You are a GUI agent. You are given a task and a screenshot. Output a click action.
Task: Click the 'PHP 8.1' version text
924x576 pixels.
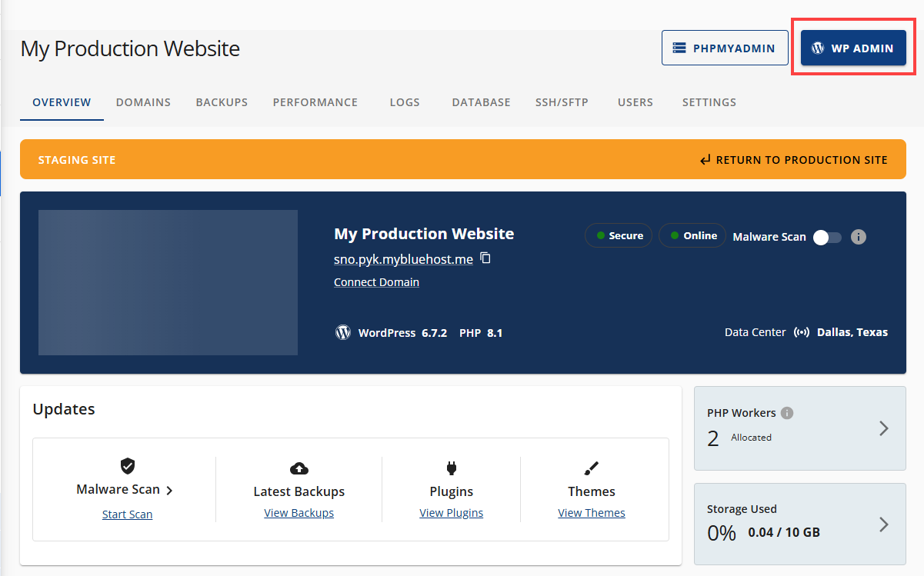tap(481, 333)
